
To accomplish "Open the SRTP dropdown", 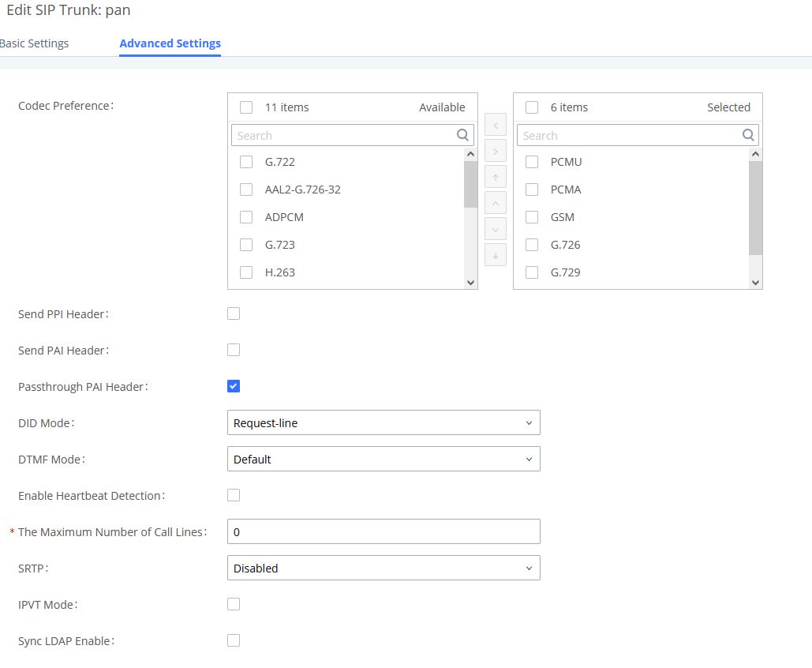I will click(x=383, y=568).
